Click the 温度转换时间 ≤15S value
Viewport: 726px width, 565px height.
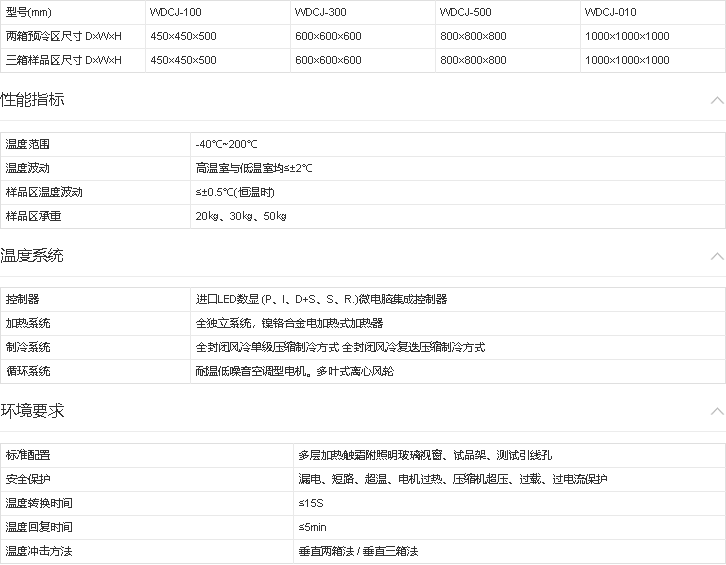coord(312,503)
